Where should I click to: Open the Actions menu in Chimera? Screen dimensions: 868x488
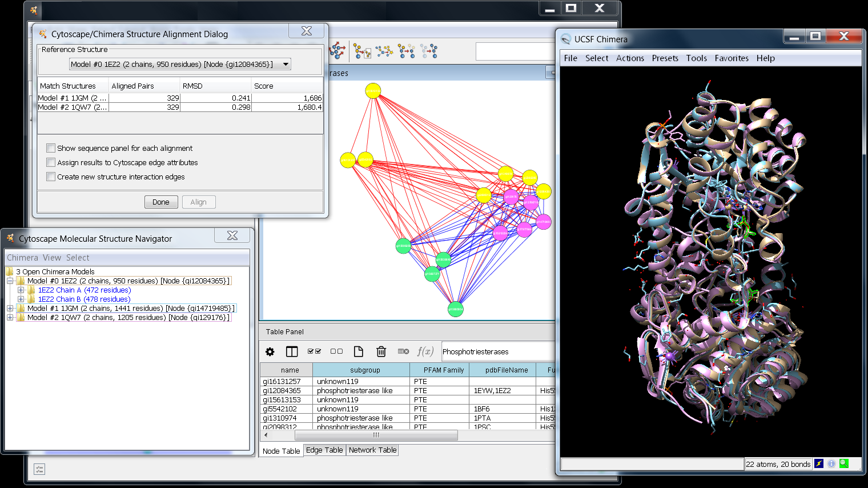click(630, 58)
